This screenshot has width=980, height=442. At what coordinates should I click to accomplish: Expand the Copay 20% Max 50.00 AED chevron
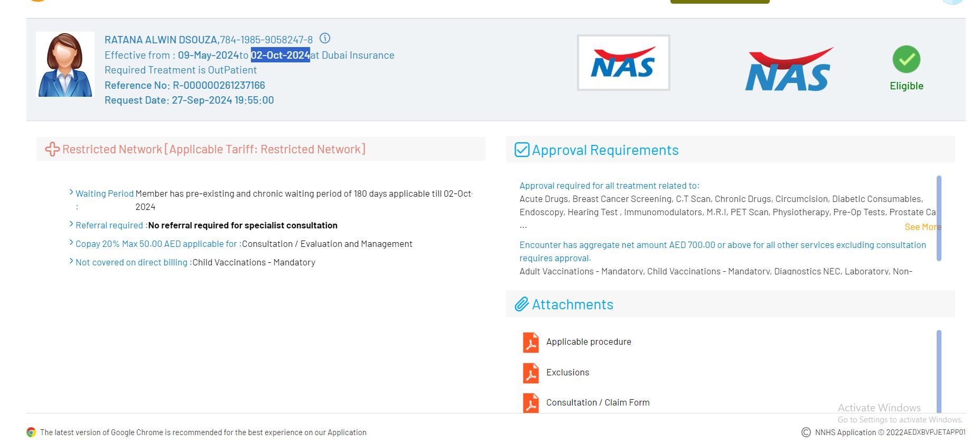pos(71,243)
